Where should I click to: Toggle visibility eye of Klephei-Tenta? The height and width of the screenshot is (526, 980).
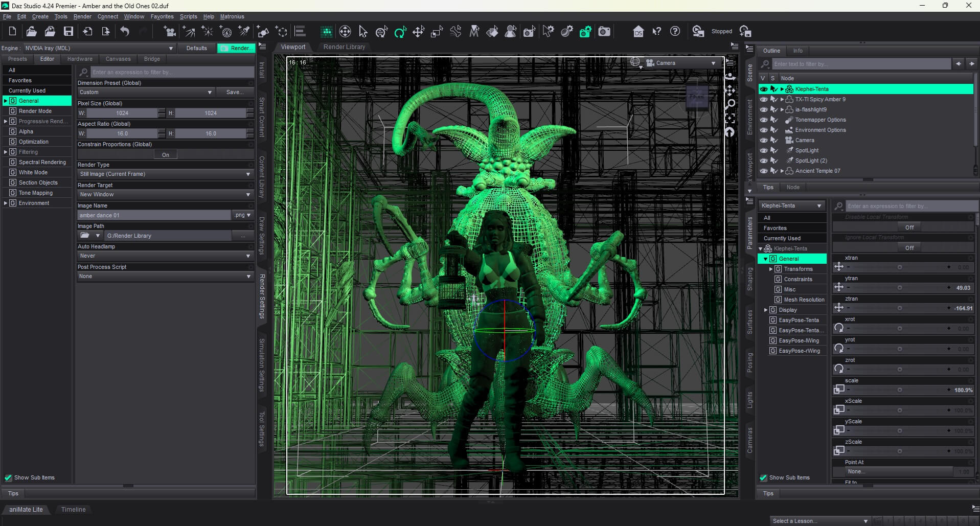[x=764, y=89]
